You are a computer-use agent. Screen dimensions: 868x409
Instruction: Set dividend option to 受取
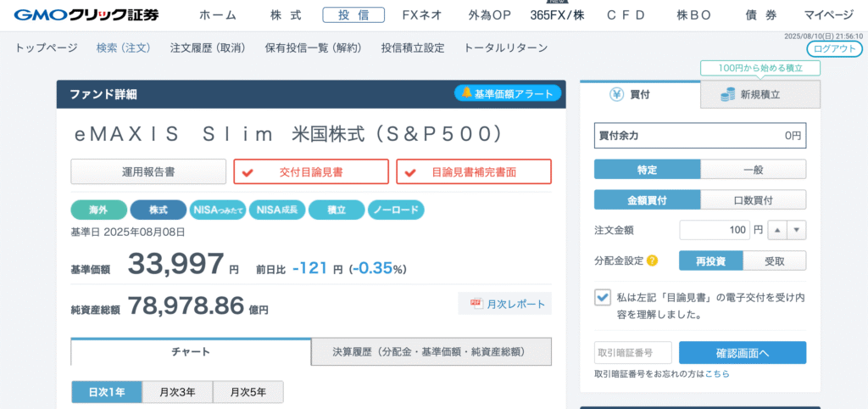[x=775, y=261]
